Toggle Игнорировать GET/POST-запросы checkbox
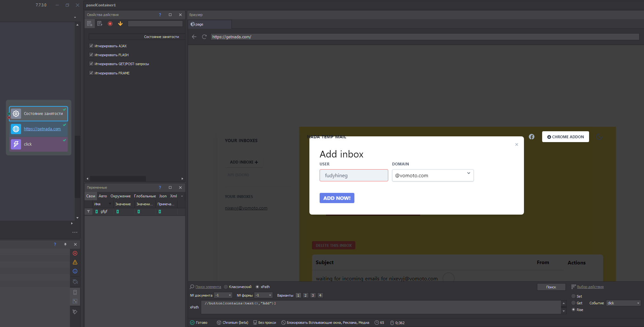 point(91,64)
